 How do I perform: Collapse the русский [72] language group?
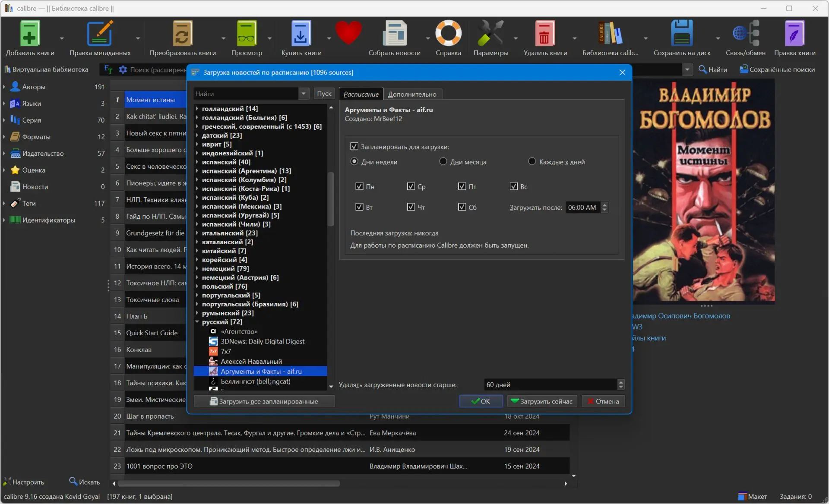pos(197,322)
